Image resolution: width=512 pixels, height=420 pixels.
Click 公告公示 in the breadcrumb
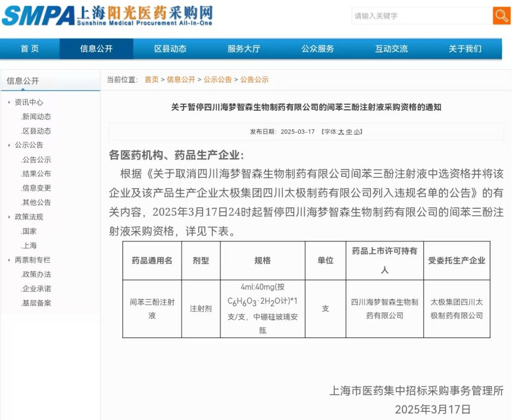coord(254,79)
